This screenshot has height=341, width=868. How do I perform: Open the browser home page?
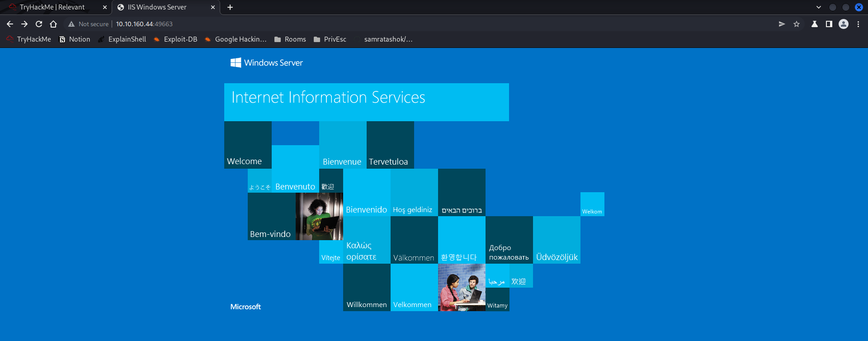click(x=53, y=24)
